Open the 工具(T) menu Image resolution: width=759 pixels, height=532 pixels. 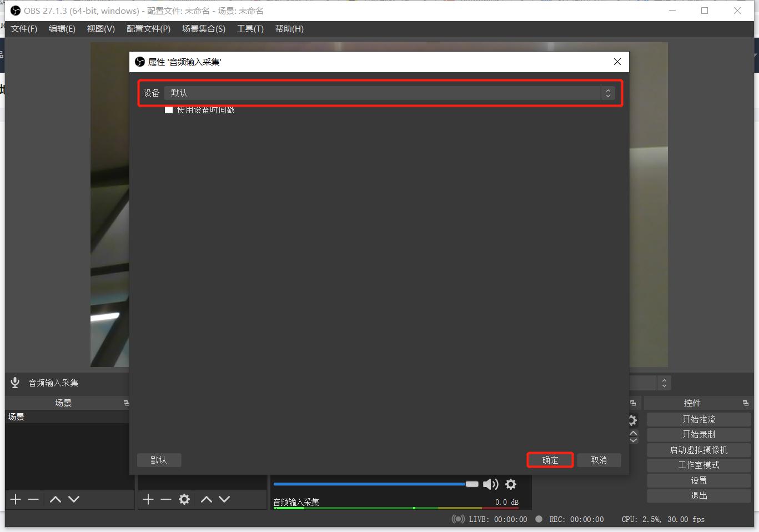pyautogui.click(x=250, y=29)
